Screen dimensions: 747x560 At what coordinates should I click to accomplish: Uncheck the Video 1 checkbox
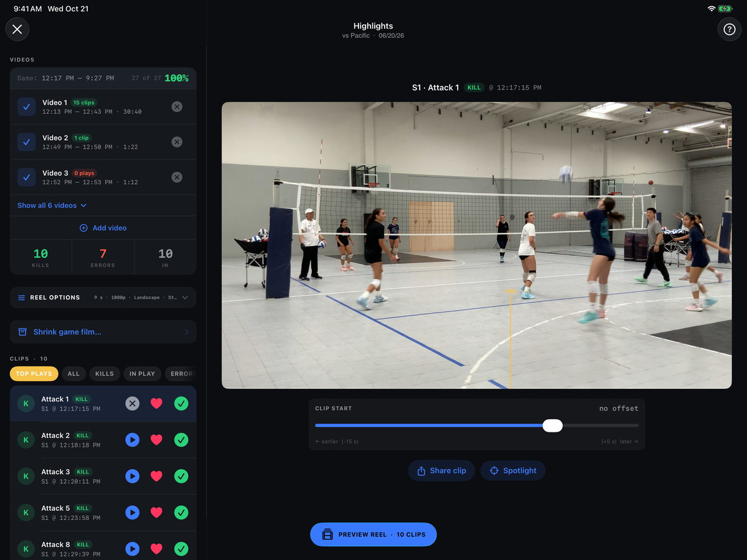tap(26, 107)
